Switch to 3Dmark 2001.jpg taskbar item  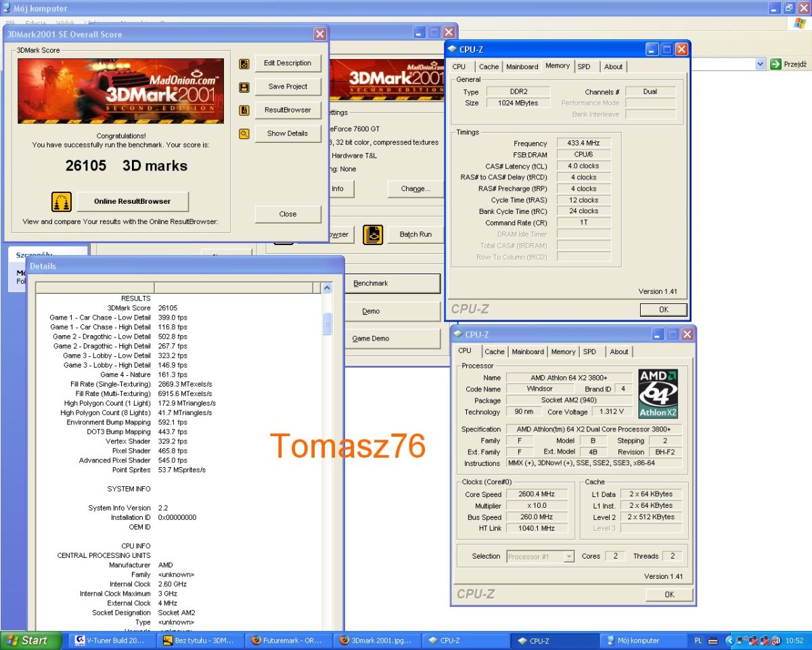click(376, 641)
